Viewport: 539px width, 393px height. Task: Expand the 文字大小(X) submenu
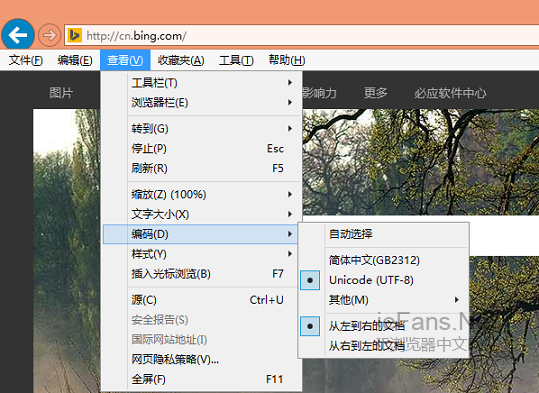[201, 214]
